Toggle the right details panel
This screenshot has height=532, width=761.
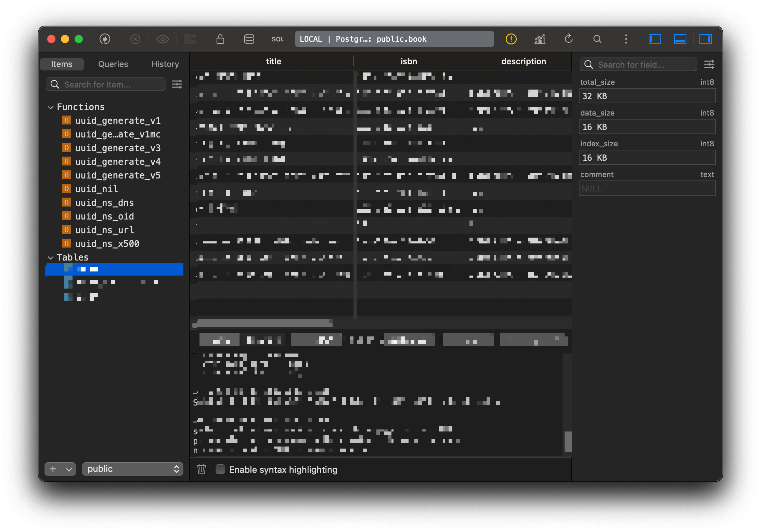point(705,39)
